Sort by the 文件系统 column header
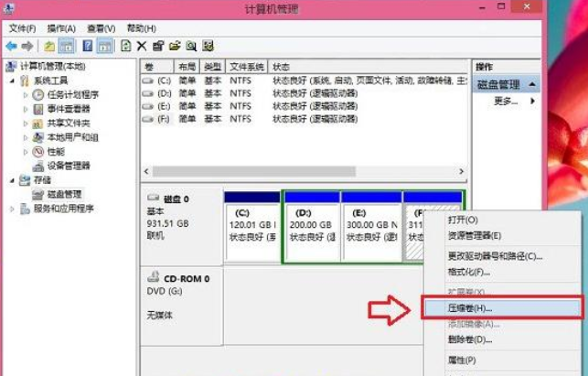 coord(246,67)
